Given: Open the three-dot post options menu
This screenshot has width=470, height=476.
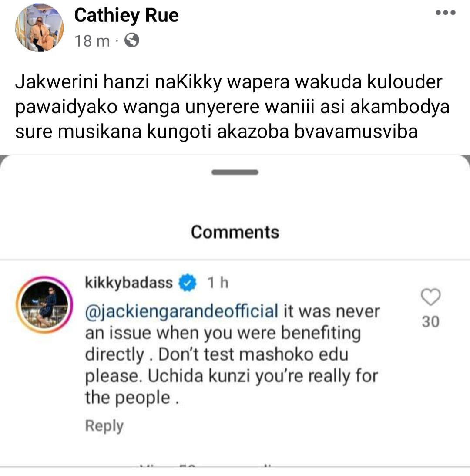Looking at the screenshot, I should pos(446,13).
